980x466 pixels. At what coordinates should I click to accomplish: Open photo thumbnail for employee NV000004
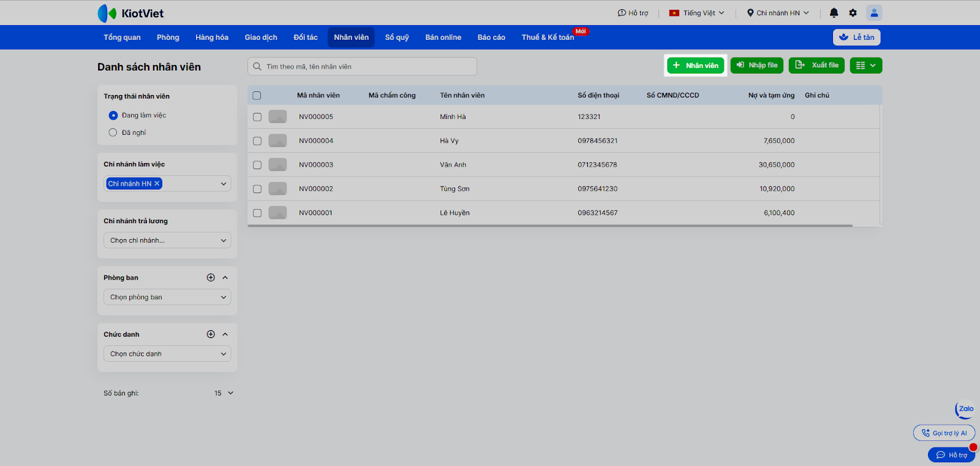click(277, 141)
